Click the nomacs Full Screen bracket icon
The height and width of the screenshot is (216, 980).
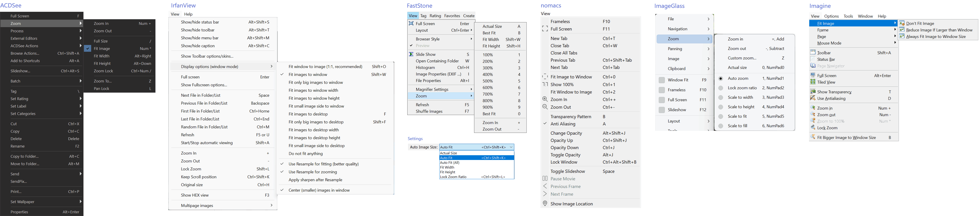coord(545,29)
